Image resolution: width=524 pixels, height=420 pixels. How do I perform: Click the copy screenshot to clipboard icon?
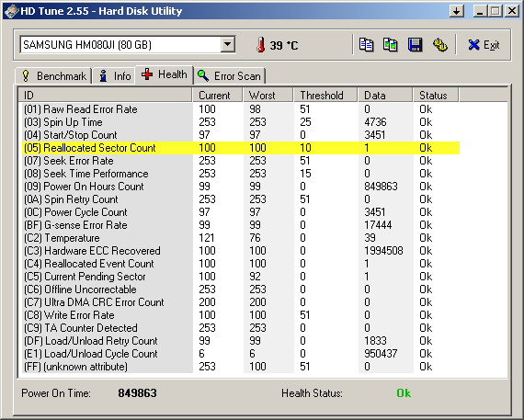click(x=390, y=45)
